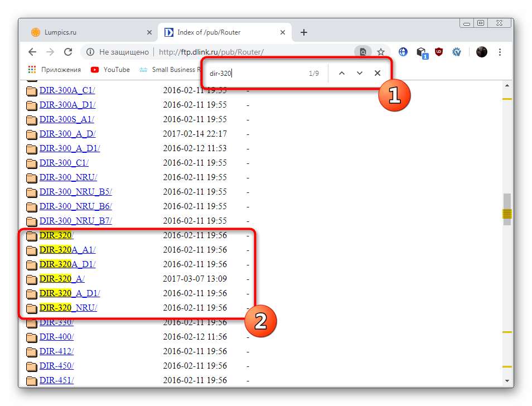Click the browser forward arrow

(50, 52)
